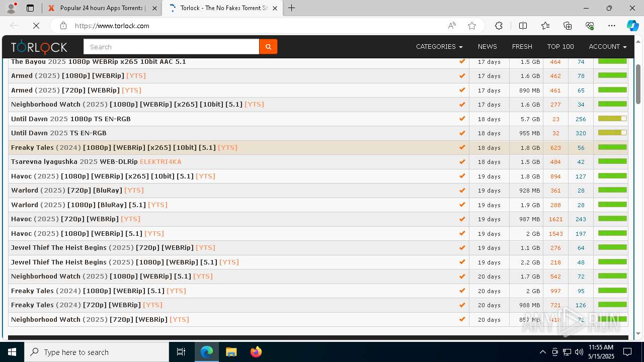Click the taskbar search box

tap(97, 352)
